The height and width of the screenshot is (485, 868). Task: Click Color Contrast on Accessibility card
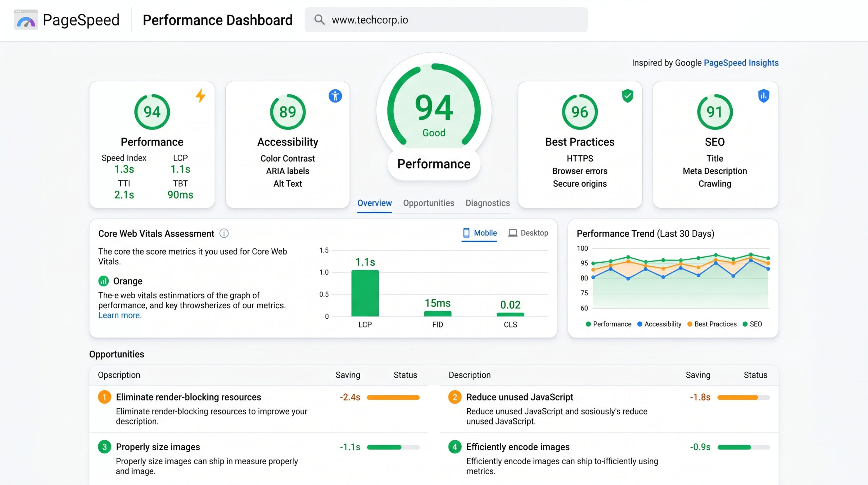(288, 158)
